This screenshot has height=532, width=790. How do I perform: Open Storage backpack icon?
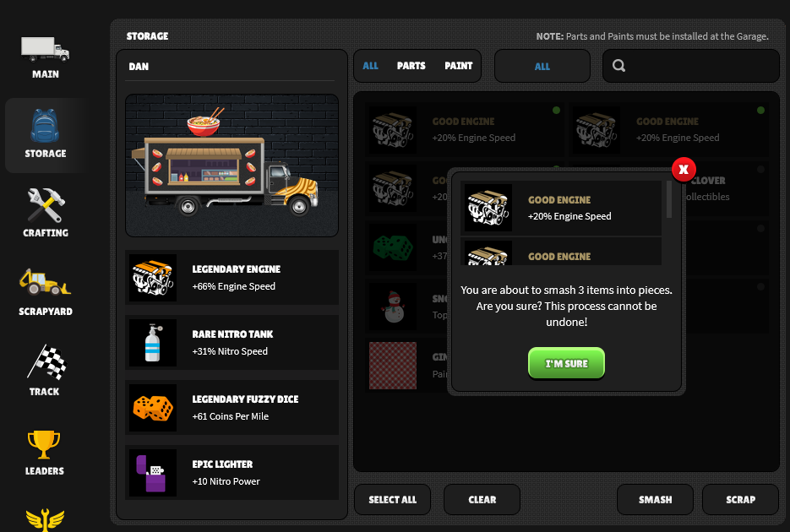pyautogui.click(x=45, y=126)
